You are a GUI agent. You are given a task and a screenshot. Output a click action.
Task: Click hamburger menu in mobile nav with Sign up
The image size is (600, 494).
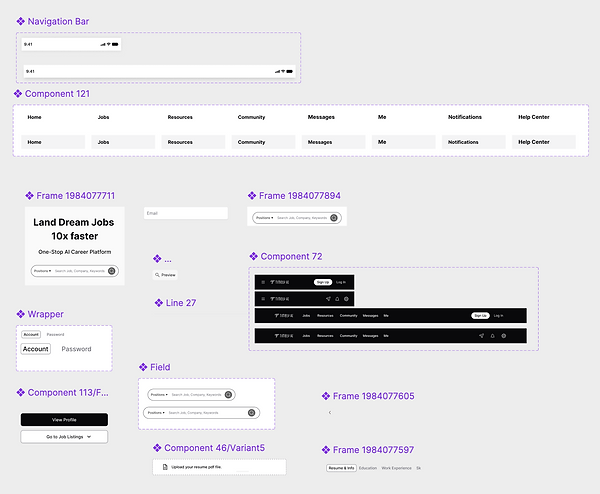[x=263, y=282]
